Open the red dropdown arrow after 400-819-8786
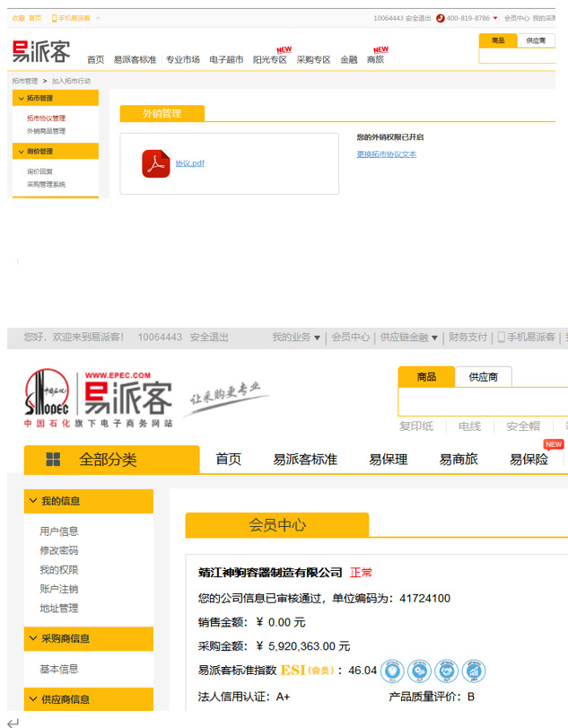568x728 pixels. pos(495,18)
